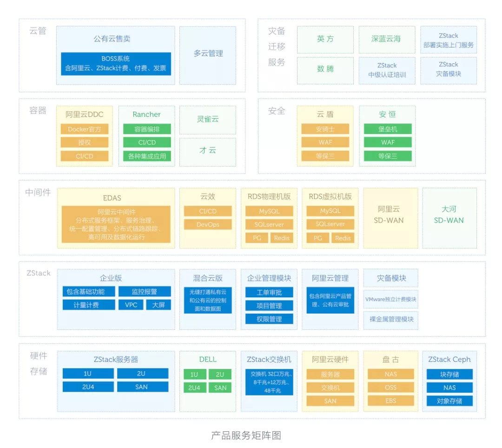Click 对象存储 under ZStack Ceph

(449, 401)
